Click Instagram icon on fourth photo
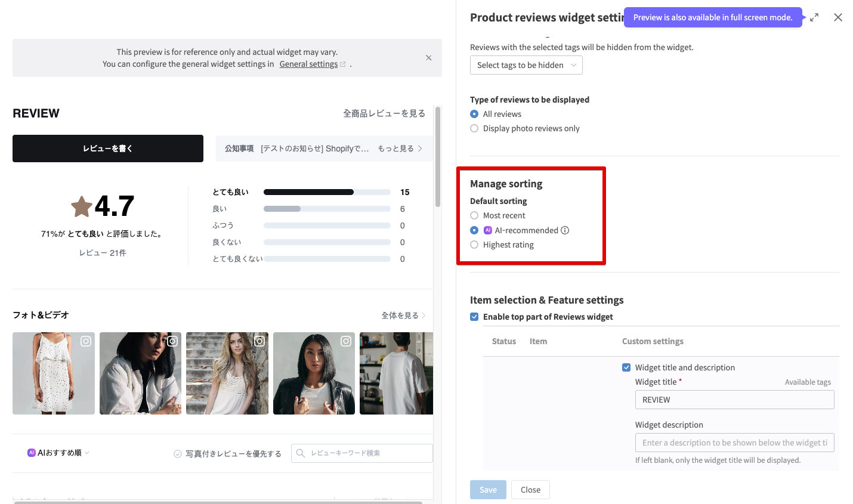 (x=346, y=341)
